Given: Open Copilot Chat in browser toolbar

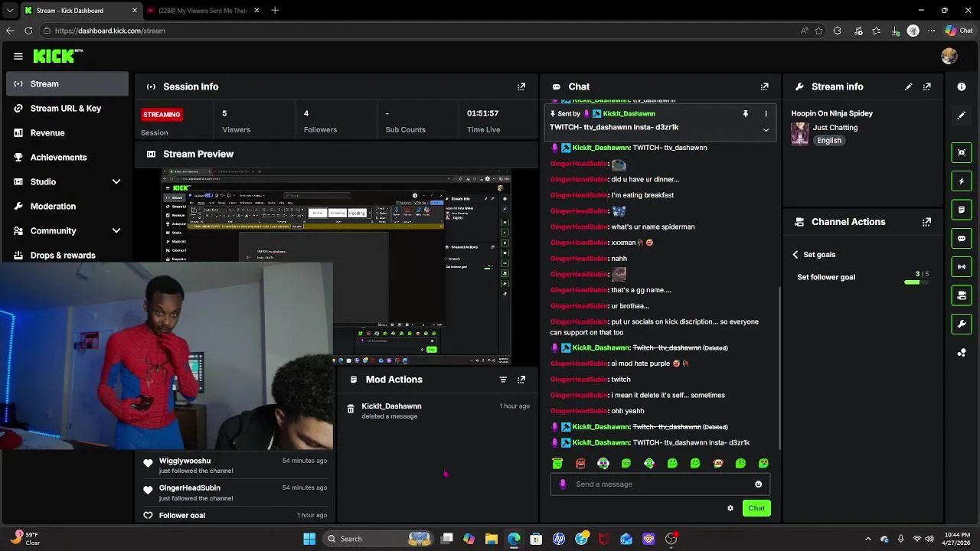Looking at the screenshot, I should 959,31.
